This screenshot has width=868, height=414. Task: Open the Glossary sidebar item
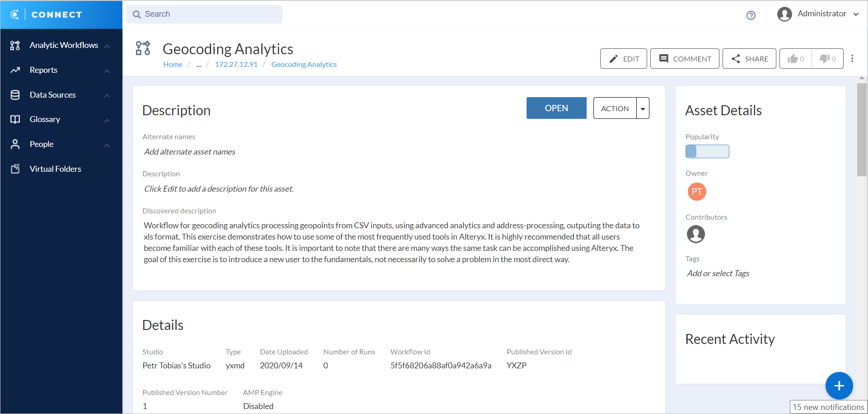(x=45, y=119)
